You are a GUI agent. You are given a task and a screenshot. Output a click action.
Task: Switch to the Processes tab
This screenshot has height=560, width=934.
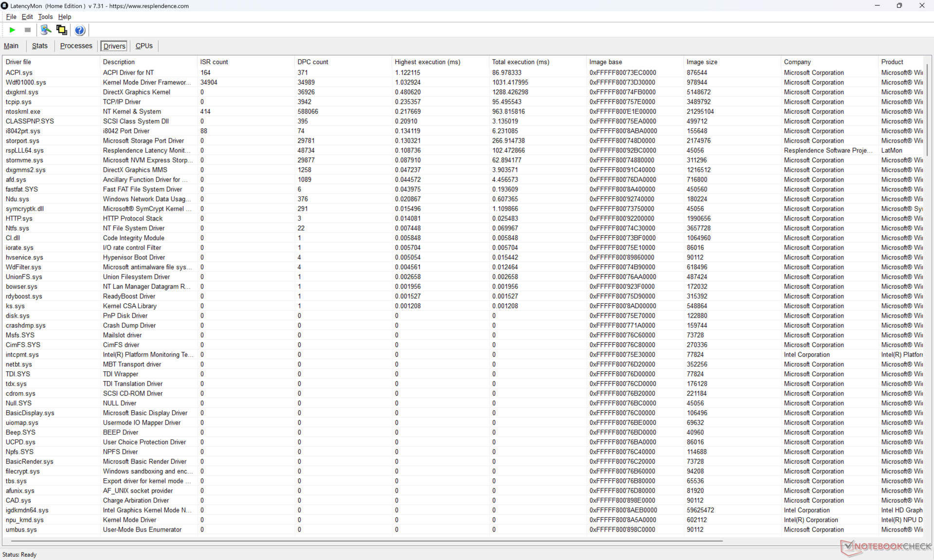click(76, 46)
